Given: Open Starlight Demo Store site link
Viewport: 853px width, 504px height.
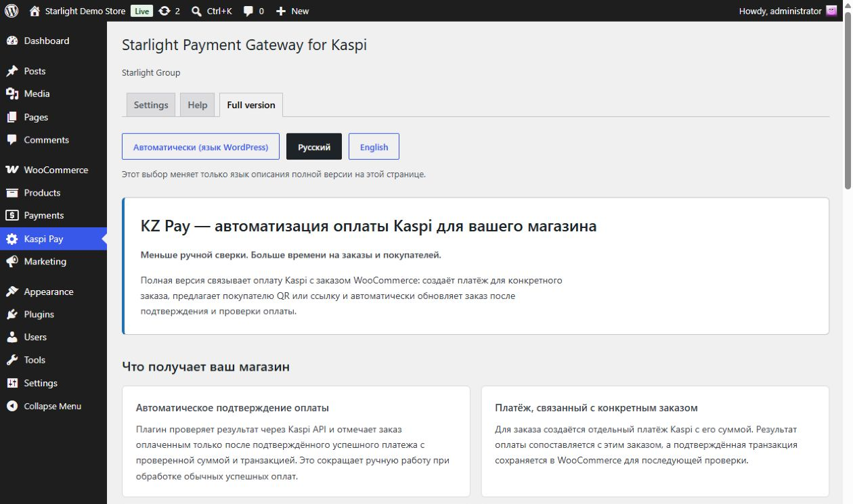Looking at the screenshot, I should (x=85, y=11).
